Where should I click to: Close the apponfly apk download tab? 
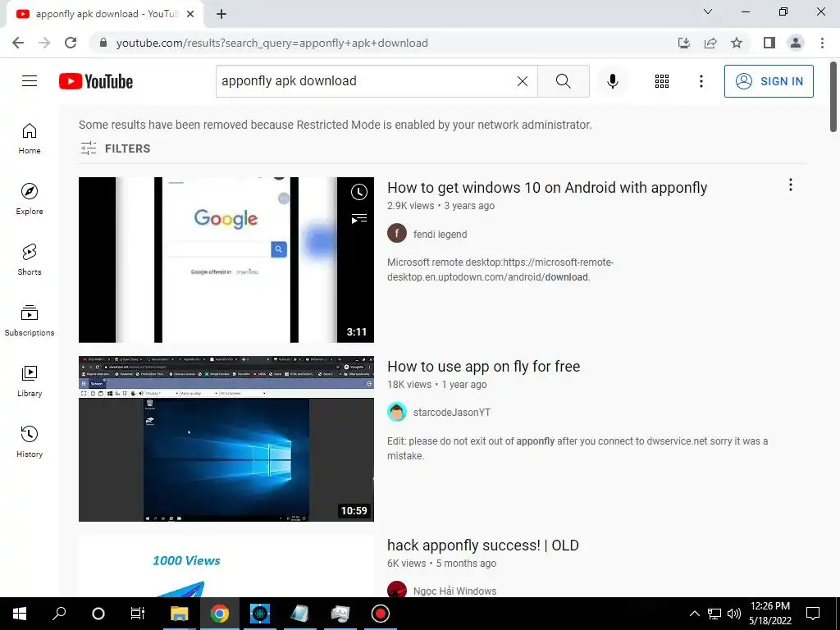tap(190, 14)
